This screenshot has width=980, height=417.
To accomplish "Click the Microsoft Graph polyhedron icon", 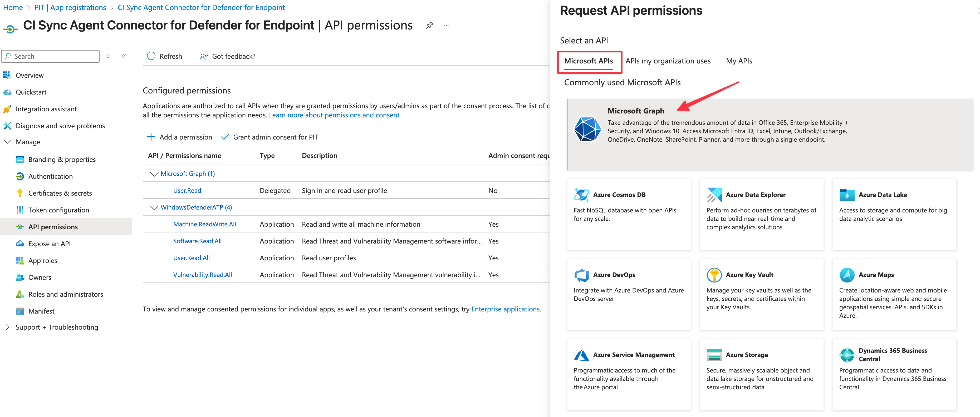I will click(587, 129).
